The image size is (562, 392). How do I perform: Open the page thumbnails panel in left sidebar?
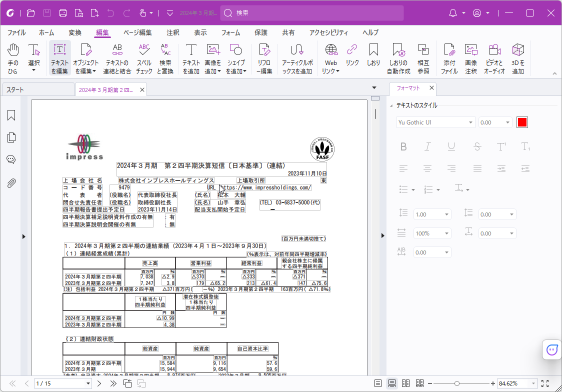click(x=11, y=137)
